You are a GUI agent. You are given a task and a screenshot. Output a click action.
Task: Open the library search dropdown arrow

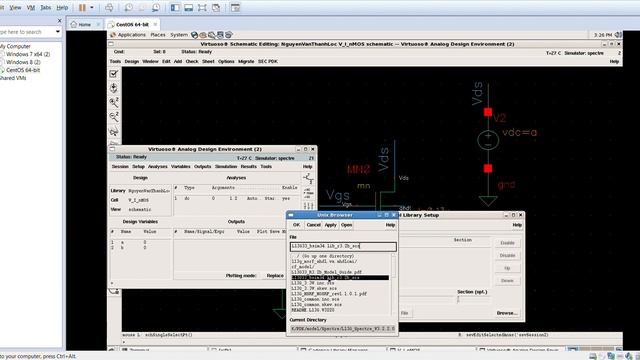58,31
